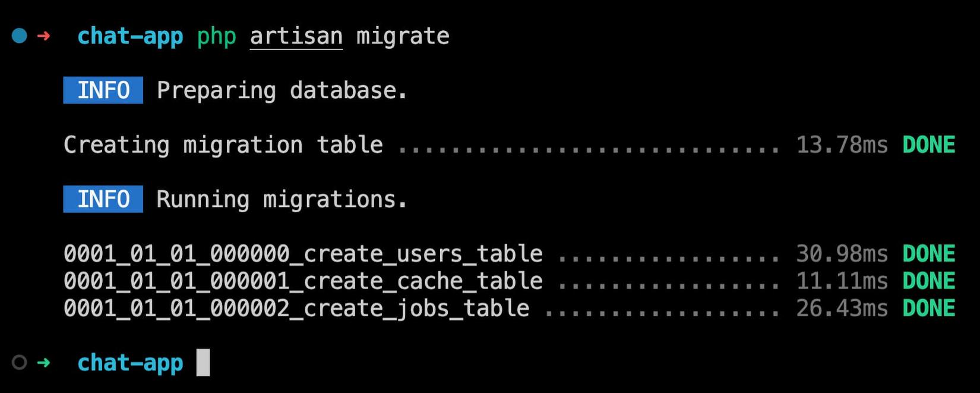
Task: Click the 30.98ms timing value
Action: pos(842,254)
